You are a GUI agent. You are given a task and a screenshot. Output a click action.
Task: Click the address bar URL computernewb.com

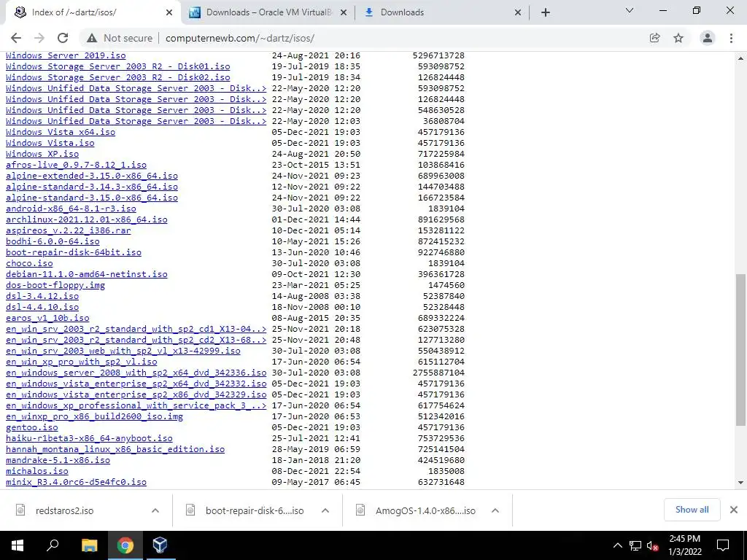point(239,38)
